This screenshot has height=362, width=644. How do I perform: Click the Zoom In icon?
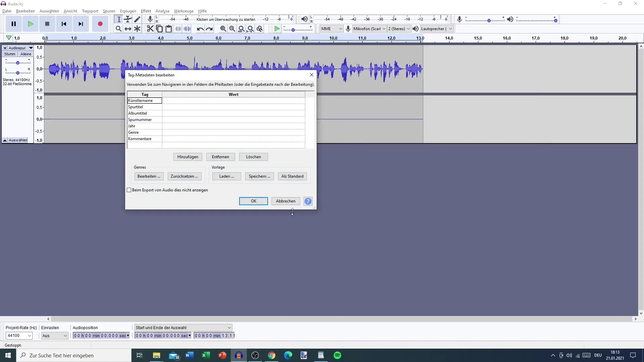(x=223, y=29)
